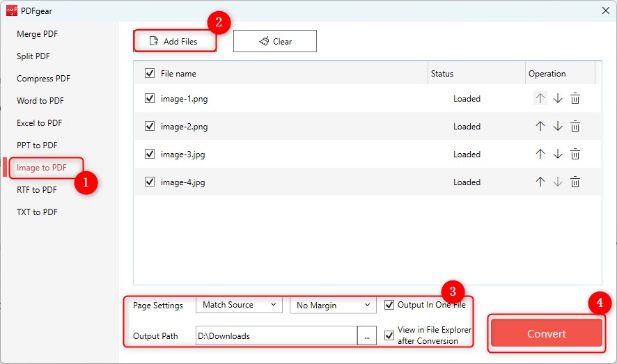Toggle the select-all File name checkbox

pyautogui.click(x=150, y=74)
